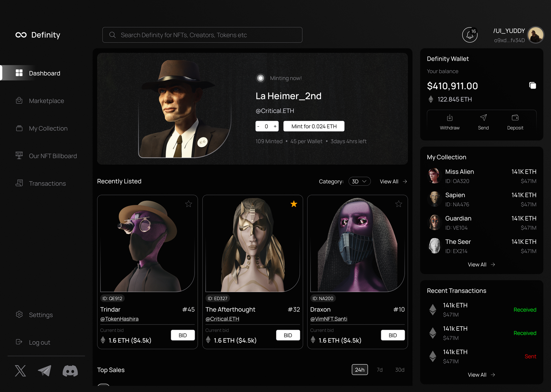Click the Deposit wallet icon
551x392 pixels.
pyautogui.click(x=515, y=118)
